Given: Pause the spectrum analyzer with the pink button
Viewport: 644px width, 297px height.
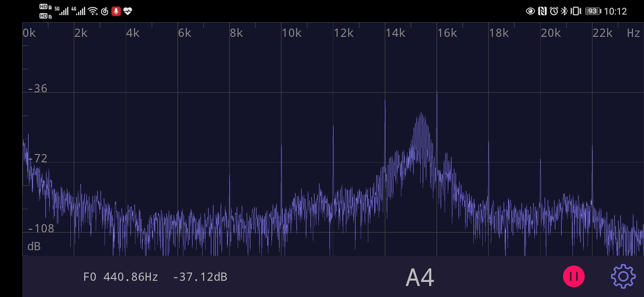Looking at the screenshot, I should coord(574,276).
